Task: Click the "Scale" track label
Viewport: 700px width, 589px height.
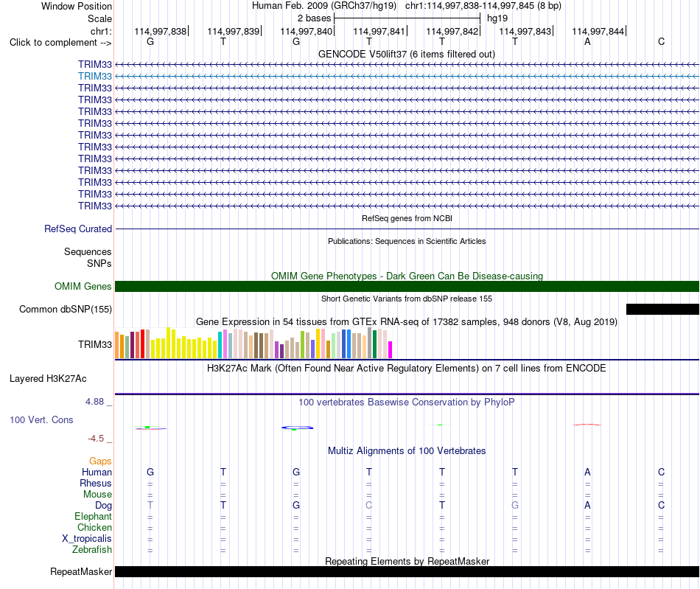Action: [99, 18]
